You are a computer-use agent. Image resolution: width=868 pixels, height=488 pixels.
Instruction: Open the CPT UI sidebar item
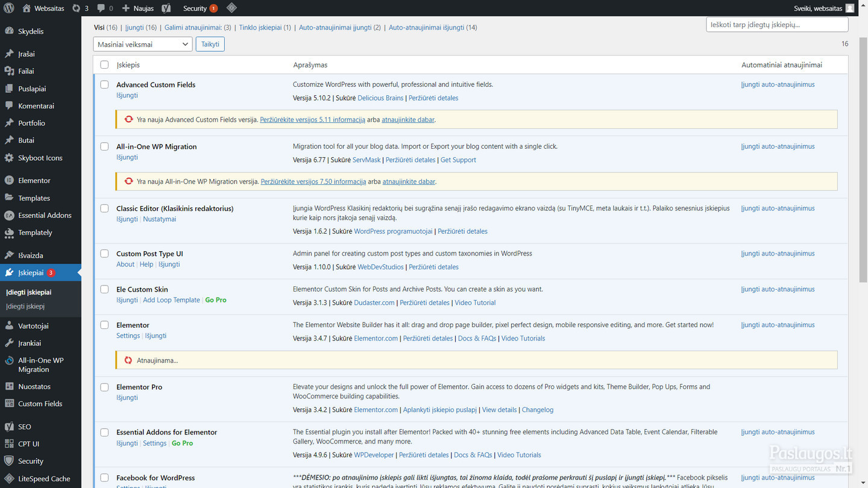[x=29, y=443]
